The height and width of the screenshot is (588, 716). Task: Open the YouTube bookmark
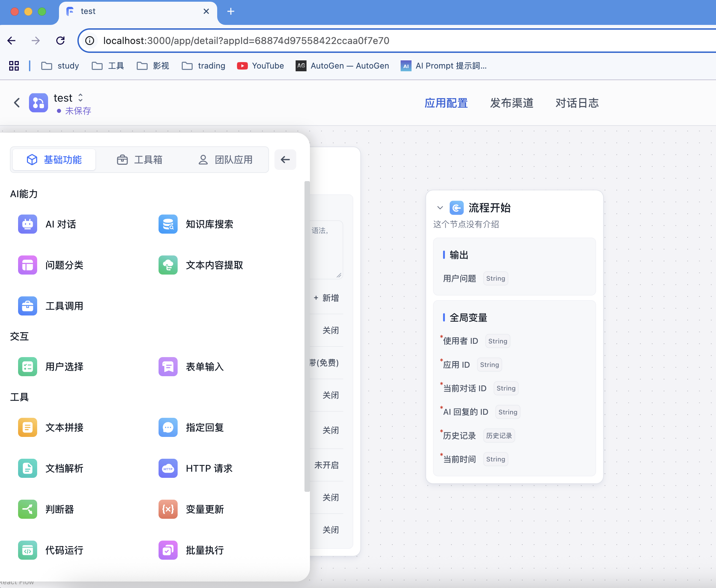click(x=260, y=66)
